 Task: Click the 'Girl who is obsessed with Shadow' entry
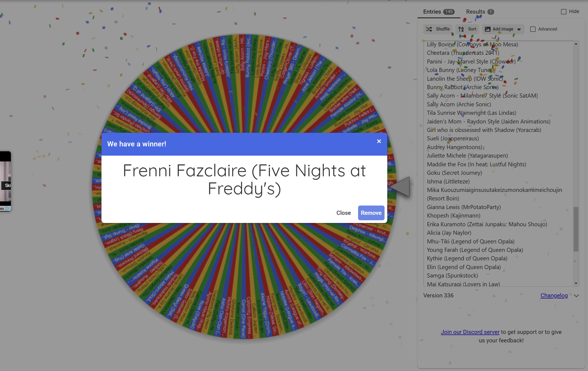coord(484,130)
